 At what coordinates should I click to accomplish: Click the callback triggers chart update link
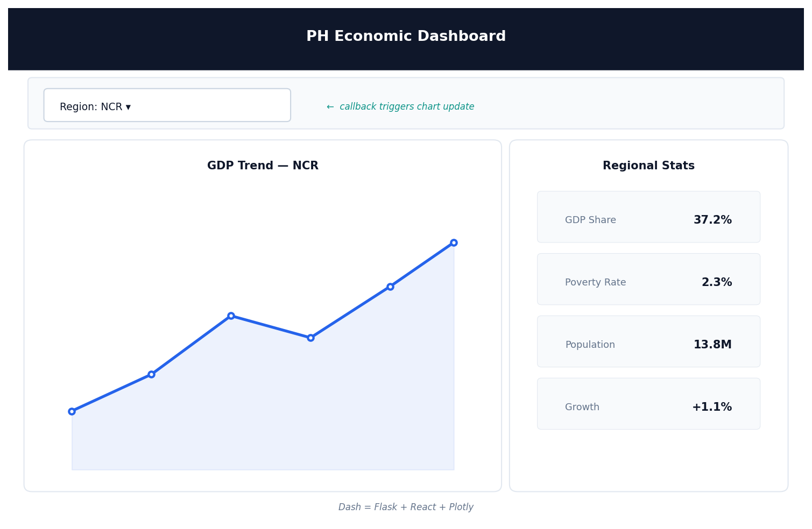[400, 106]
